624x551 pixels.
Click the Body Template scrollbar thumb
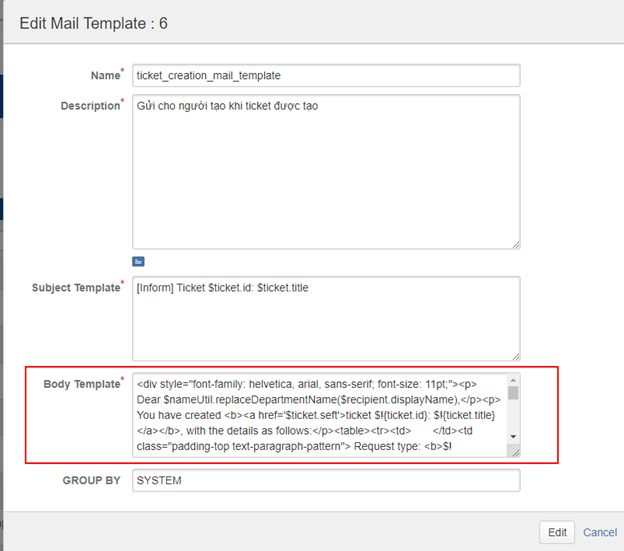coord(513,393)
